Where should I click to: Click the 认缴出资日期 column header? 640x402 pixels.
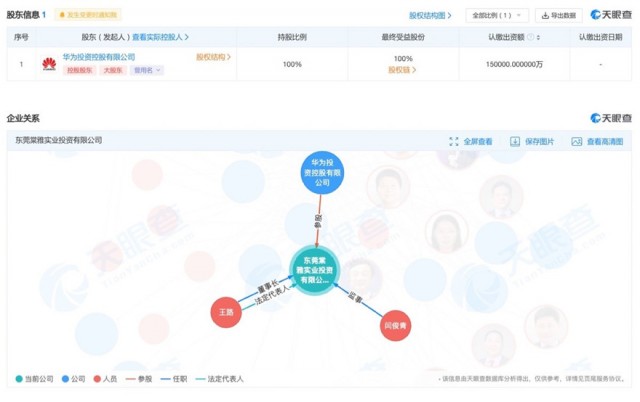[x=600, y=37]
